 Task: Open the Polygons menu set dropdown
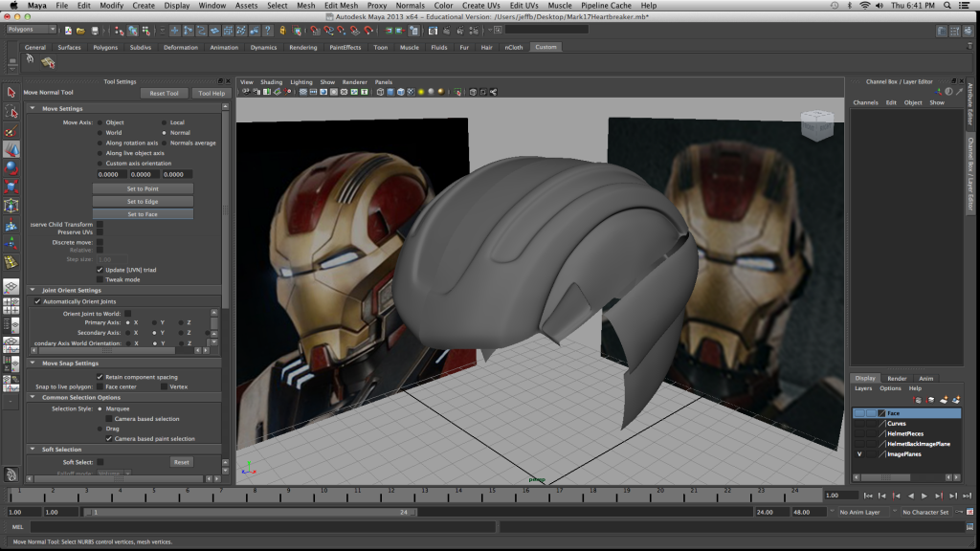31,30
